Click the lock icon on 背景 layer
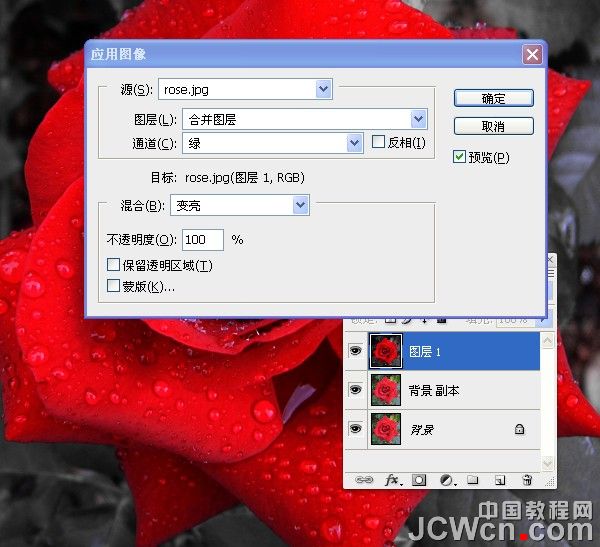Screen dimensions: 600x547 [519, 429]
